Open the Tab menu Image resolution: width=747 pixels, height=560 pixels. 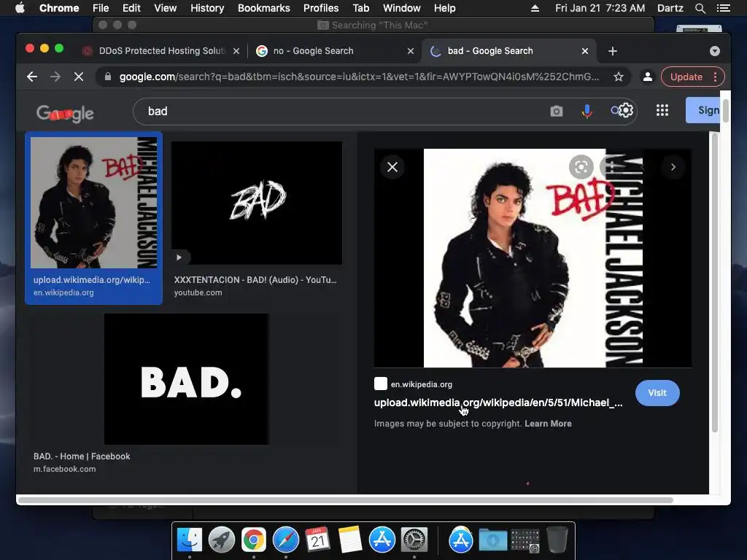360,8
